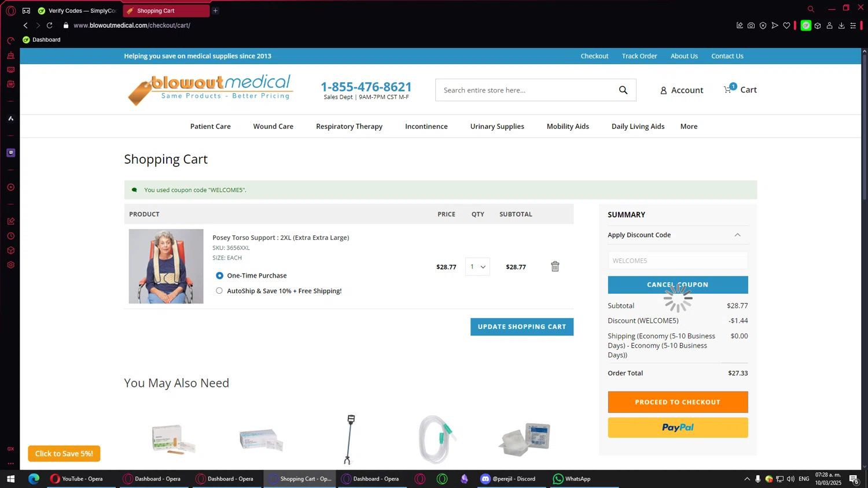This screenshot has height=488, width=868.
Task: Open Windows Start menu
Action: click(10, 479)
